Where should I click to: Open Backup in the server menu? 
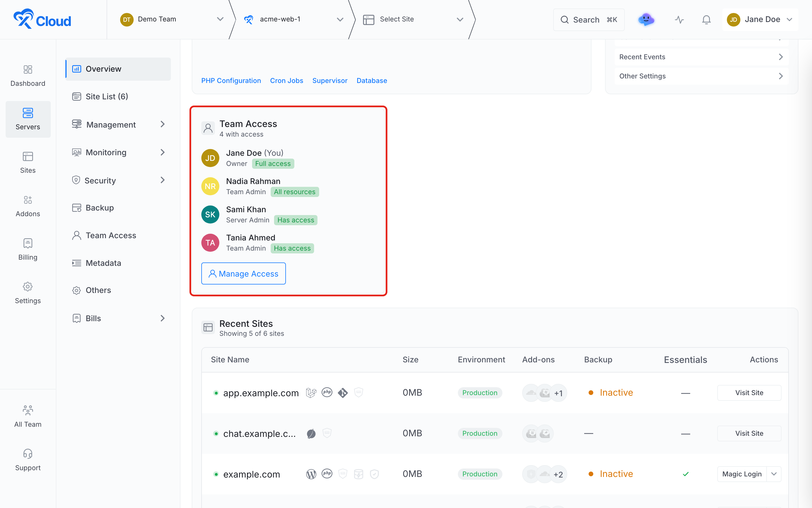(118, 208)
